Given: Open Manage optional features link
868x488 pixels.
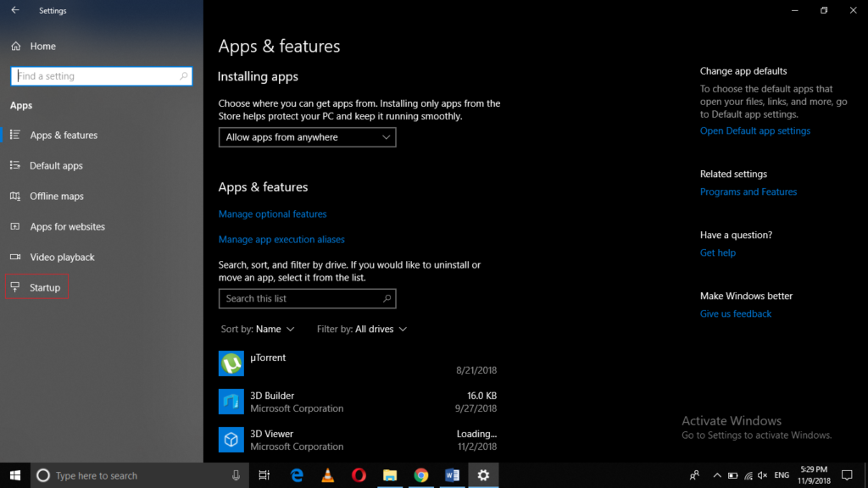Looking at the screenshot, I should 272,214.
